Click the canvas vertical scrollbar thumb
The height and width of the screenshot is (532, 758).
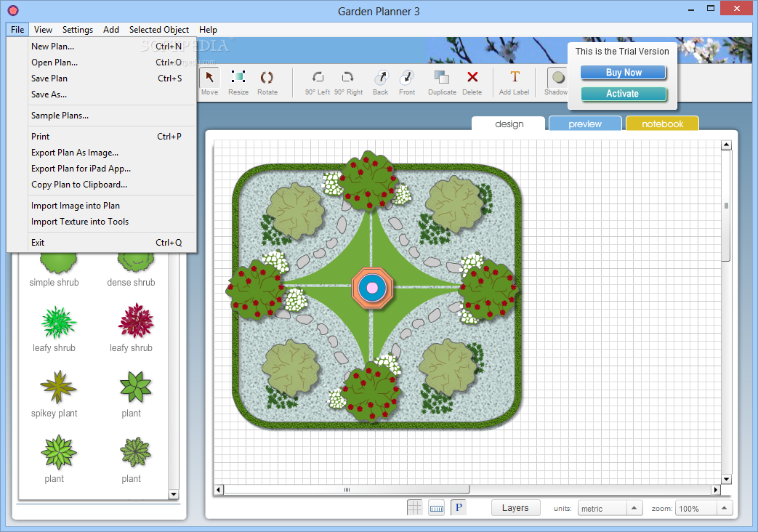point(726,206)
